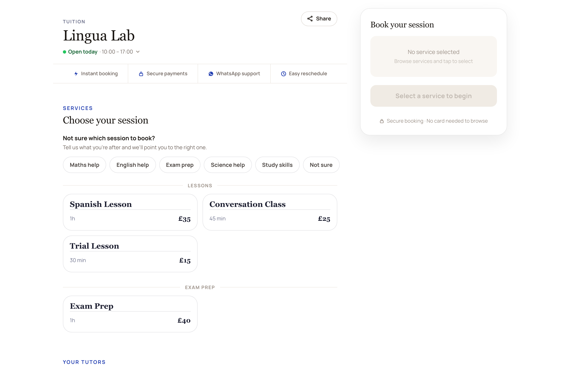Click the green Open today status dot
Viewport: 588px width, 368px height.
[64, 52]
